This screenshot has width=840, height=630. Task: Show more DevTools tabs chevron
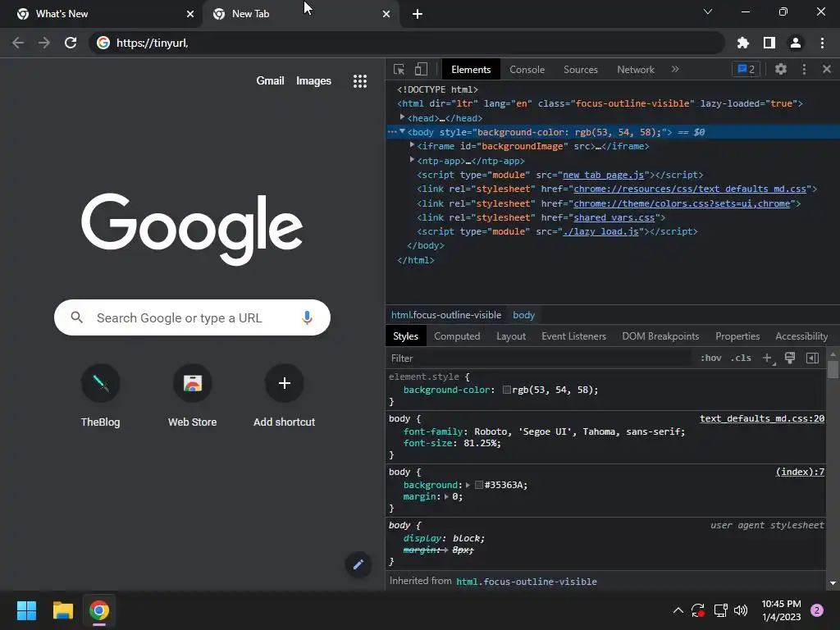click(675, 69)
